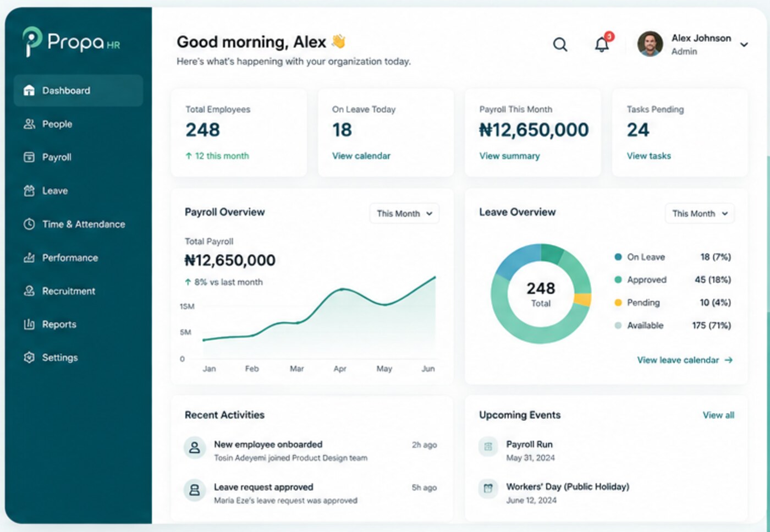Click the Leave request approved user icon

(195, 490)
